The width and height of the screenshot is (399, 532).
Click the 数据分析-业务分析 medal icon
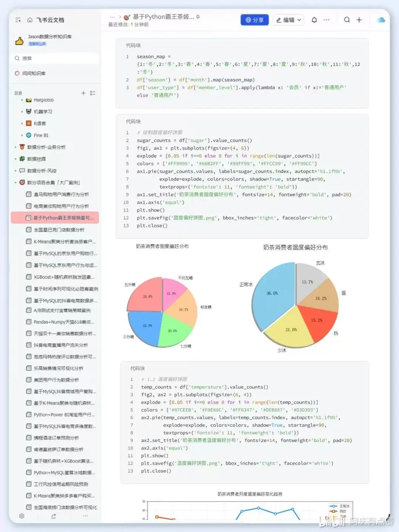22,147
